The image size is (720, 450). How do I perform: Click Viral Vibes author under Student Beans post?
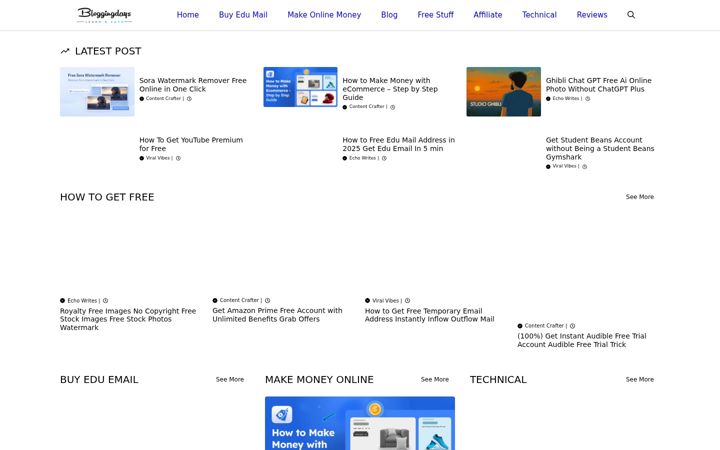pos(564,167)
